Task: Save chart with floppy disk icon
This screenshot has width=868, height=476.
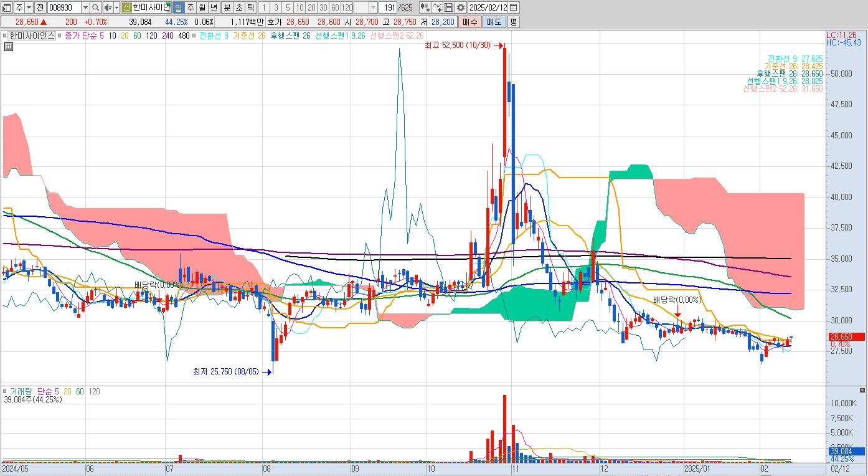Action: point(449,7)
